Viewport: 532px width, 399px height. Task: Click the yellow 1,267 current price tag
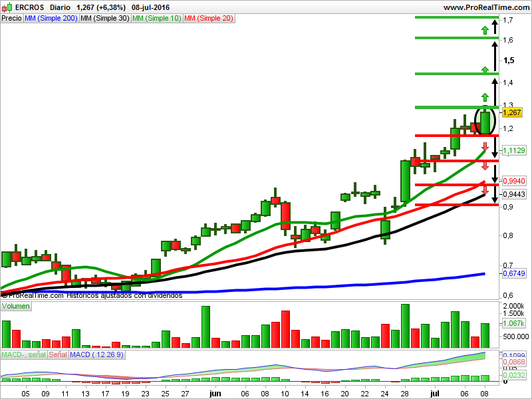click(511, 112)
